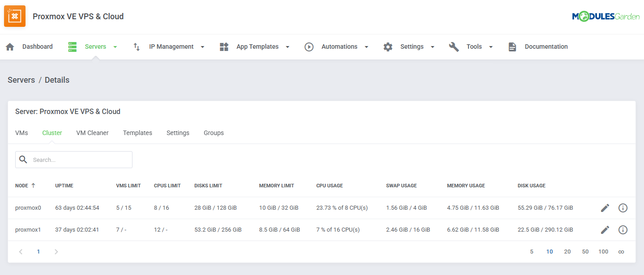Open the Dashboard menu item
This screenshot has height=275, width=644.
click(38, 47)
